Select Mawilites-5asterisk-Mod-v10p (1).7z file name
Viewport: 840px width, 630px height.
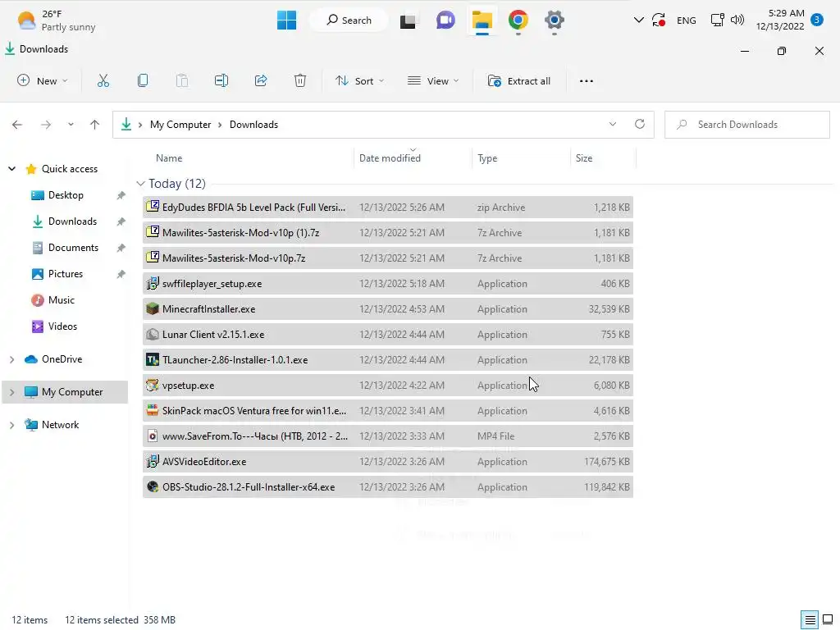coord(240,233)
